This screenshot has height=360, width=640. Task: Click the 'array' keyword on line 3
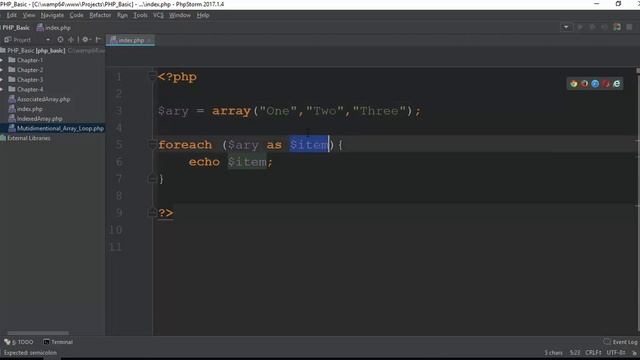231,111
